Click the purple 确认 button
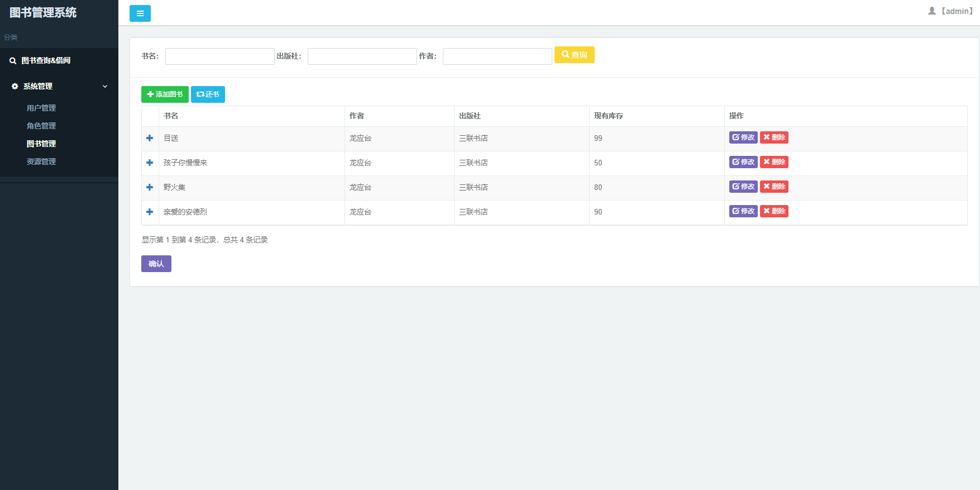The image size is (980, 490). 156,264
